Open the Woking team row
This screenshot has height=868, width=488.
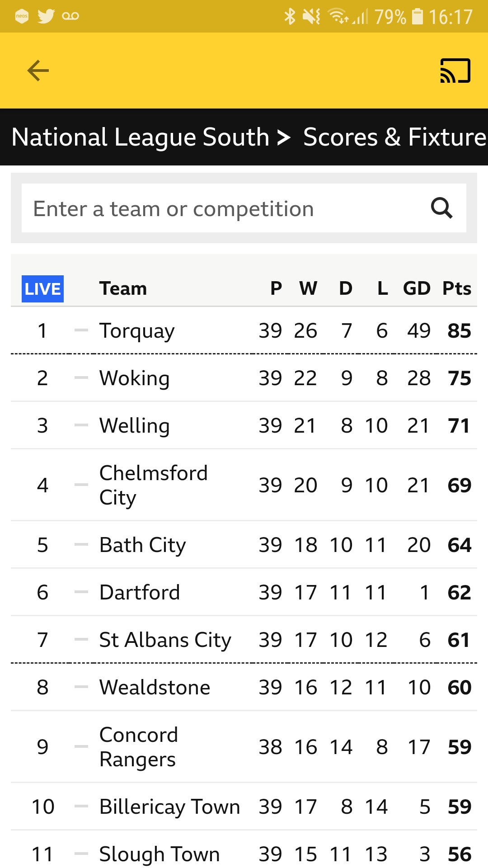pyautogui.click(x=244, y=378)
